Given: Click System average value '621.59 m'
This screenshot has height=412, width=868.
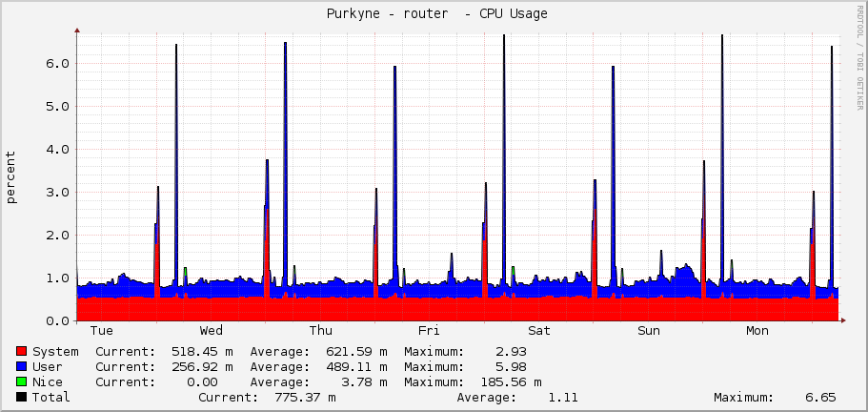Looking at the screenshot, I should click(x=356, y=351).
